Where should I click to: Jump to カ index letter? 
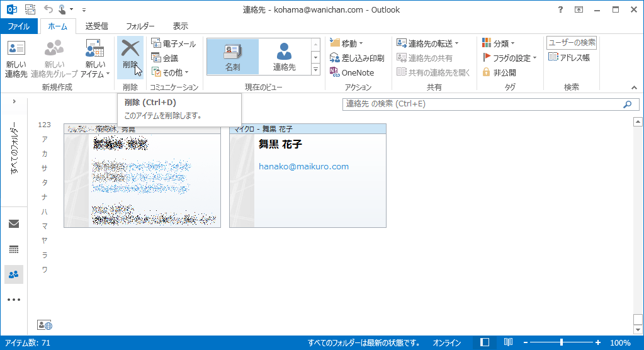(x=44, y=154)
